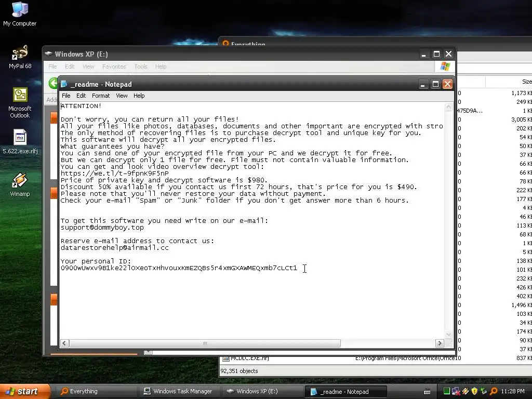532x399 pixels.
Task: Open the Notepad File menu
Action: 66,96
